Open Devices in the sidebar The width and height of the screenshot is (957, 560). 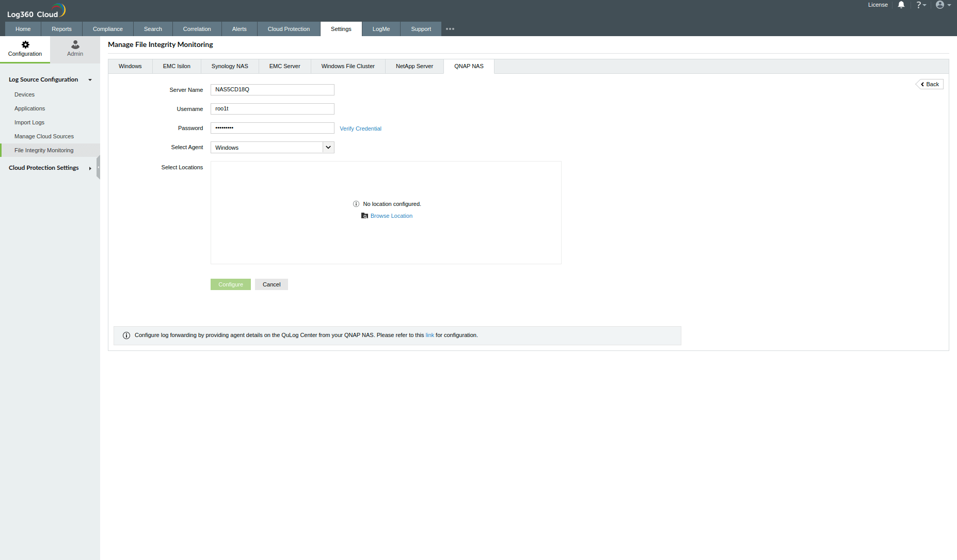pyautogui.click(x=25, y=94)
